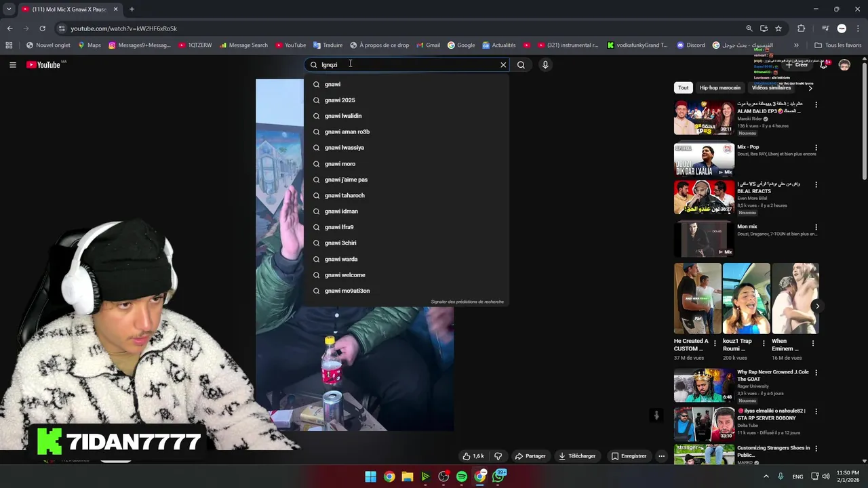This screenshot has width=868, height=488.
Task: Open options for He Created A CUSTOM short
Action: pyautogui.click(x=715, y=344)
